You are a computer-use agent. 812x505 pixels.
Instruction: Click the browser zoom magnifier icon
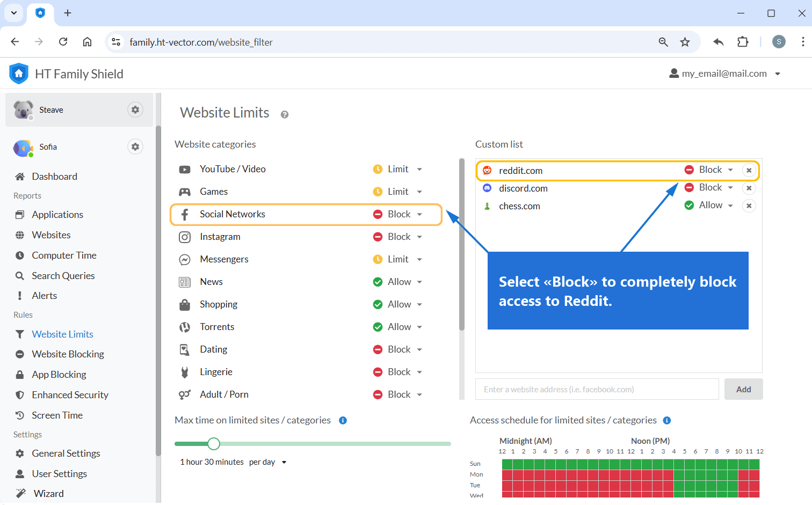pos(663,42)
